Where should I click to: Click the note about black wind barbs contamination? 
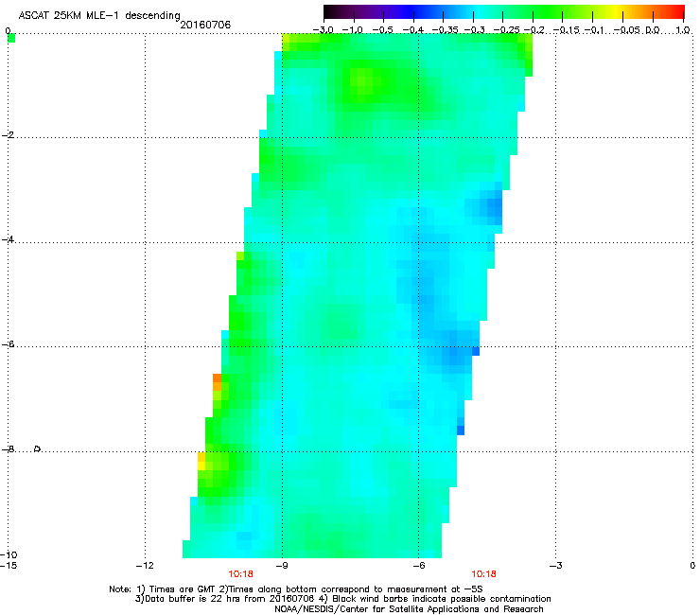(x=435, y=599)
